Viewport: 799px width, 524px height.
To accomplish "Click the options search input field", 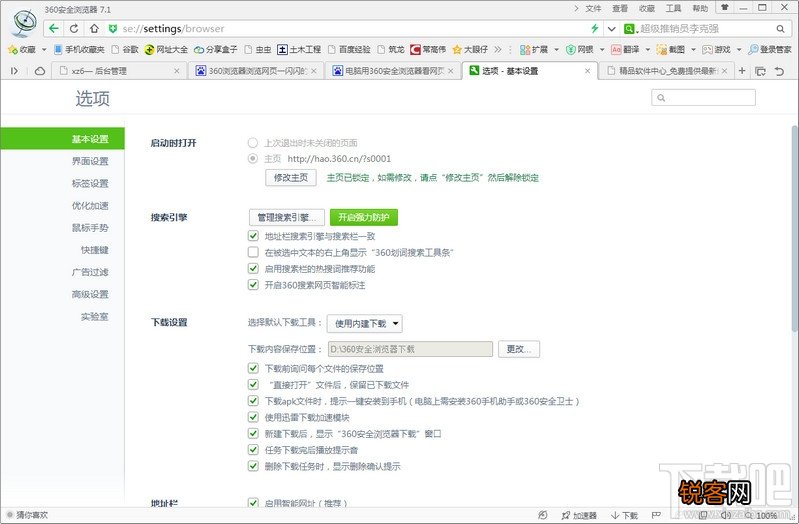I will point(703,97).
